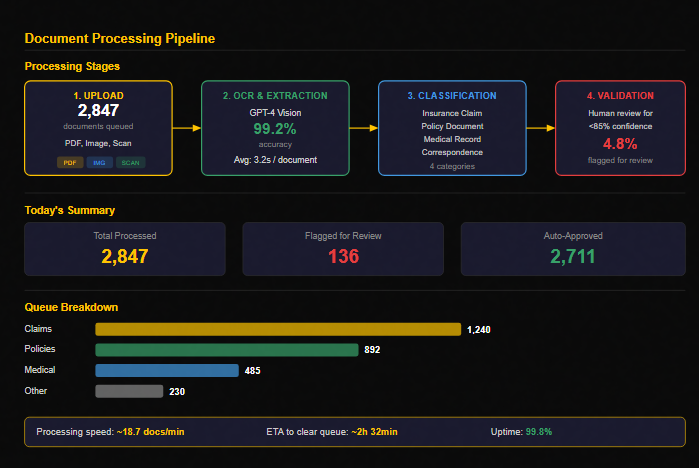Viewport: 699px width, 468px height.
Task: Click the Uptime 99.8% value
Action: click(539, 432)
